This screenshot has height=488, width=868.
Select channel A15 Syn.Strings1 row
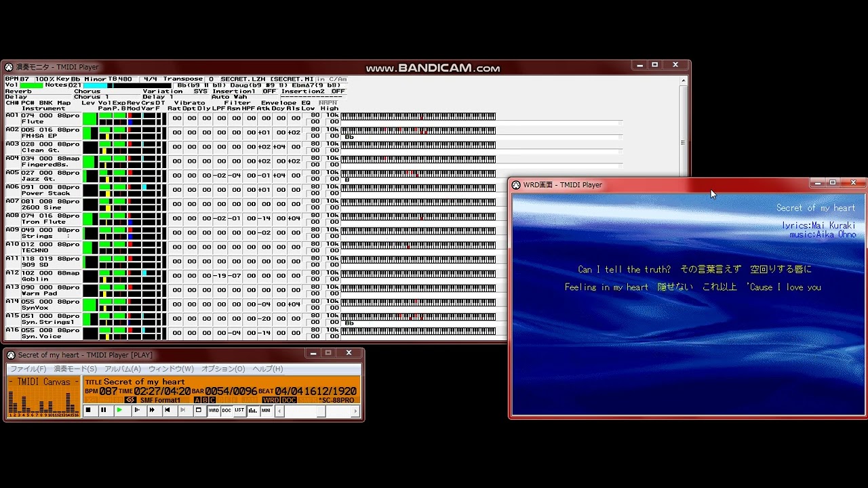point(250,319)
